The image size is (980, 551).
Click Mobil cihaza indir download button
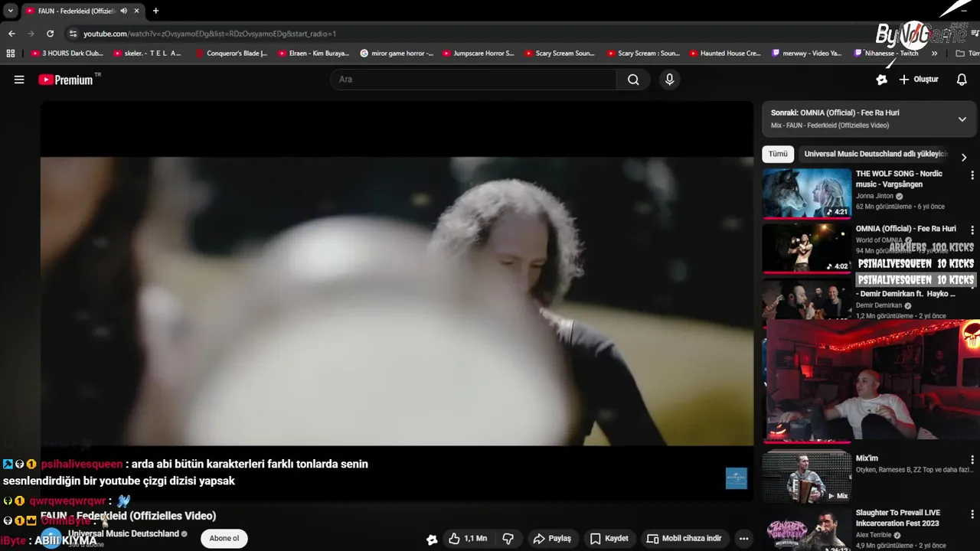pyautogui.click(x=684, y=539)
